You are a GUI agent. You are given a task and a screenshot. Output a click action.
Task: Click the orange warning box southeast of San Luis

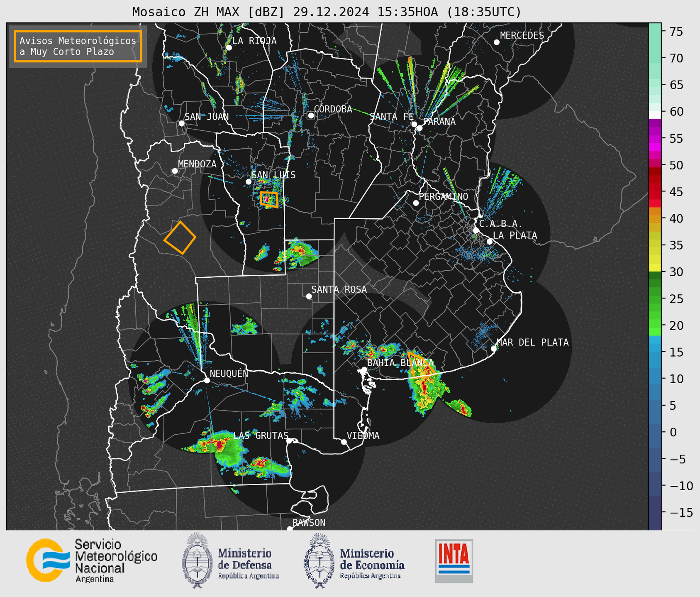click(x=269, y=199)
